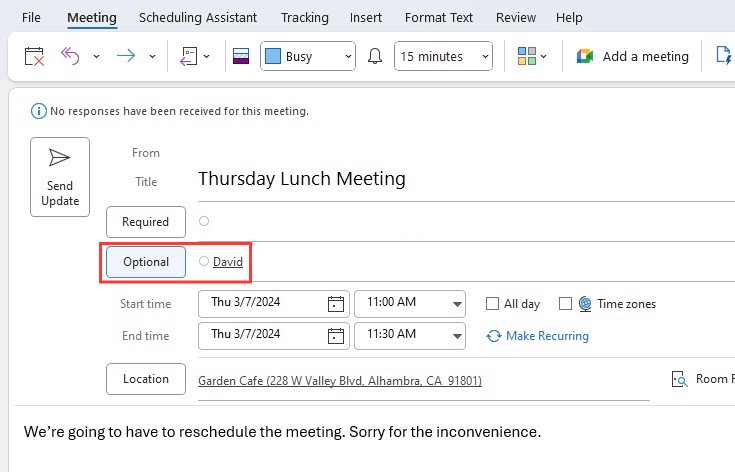Click the Cancel Meeting calendar icon

[34, 56]
